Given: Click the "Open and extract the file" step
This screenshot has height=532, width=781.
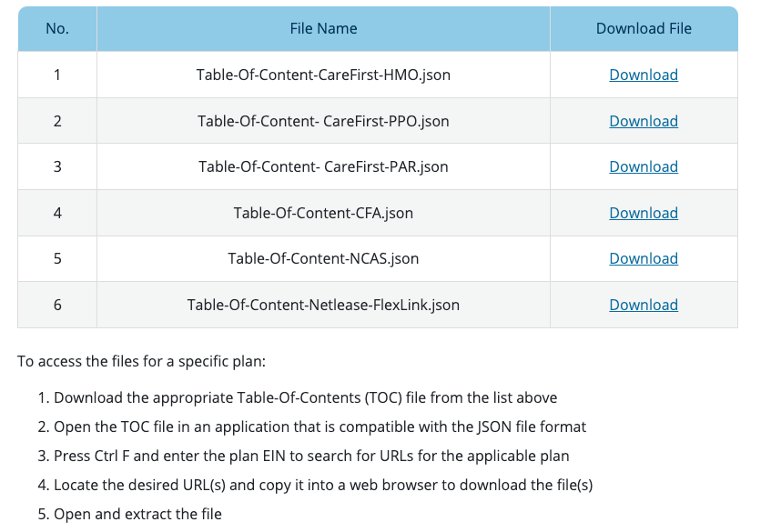Looking at the screenshot, I should pos(137,514).
